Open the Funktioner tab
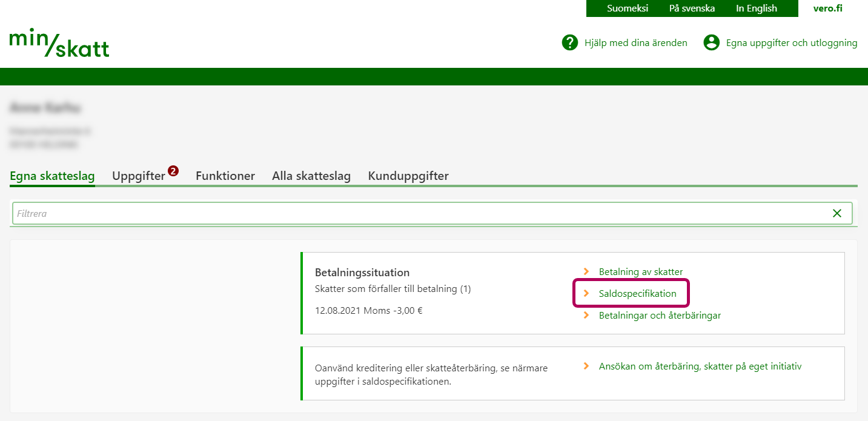 pos(225,176)
